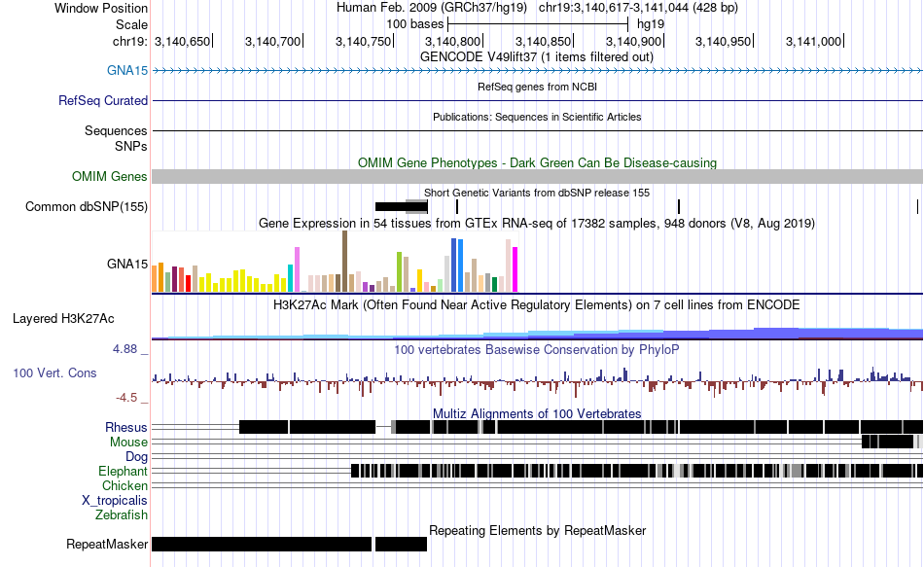
Task: Click the Window Position label
Action: point(101,8)
